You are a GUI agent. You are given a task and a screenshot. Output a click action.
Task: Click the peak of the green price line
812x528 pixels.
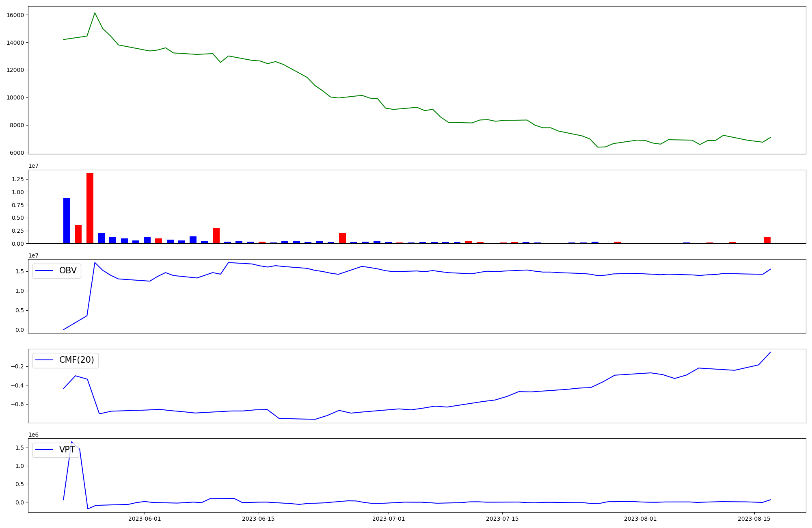(95, 13)
